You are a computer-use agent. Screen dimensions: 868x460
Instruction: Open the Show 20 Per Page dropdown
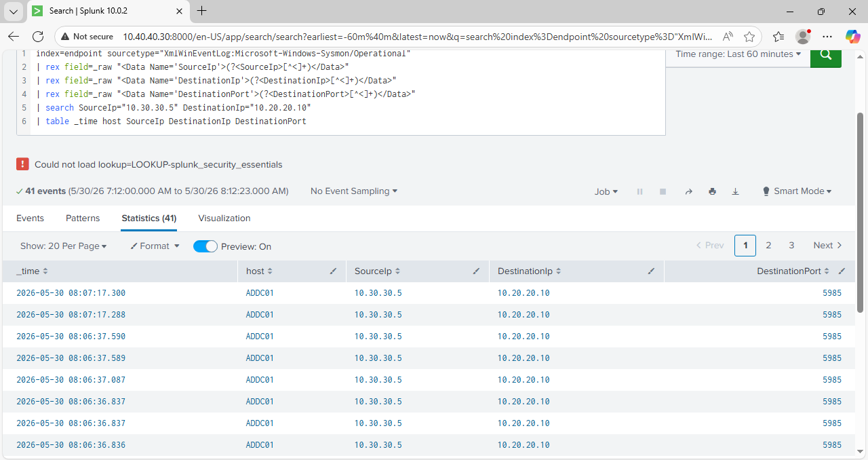point(64,246)
